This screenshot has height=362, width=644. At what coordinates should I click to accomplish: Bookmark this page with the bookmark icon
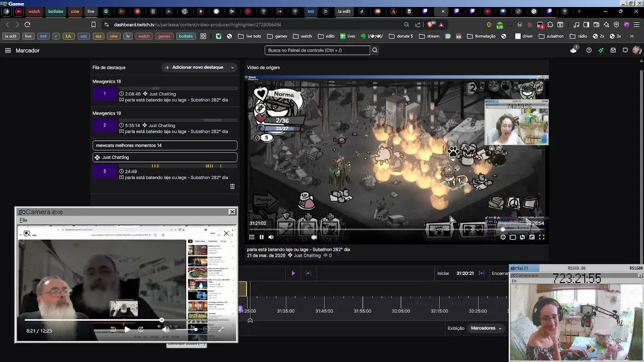[94, 24]
